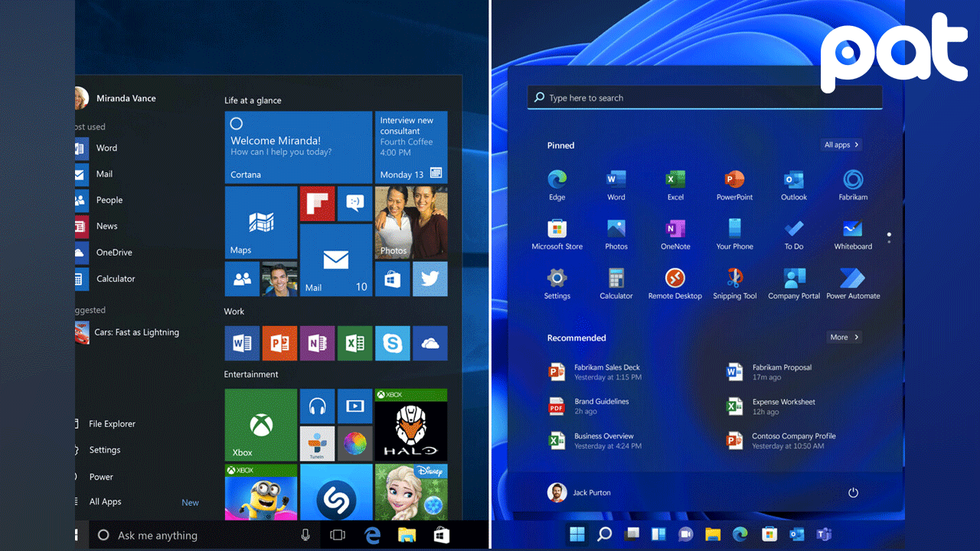Open the Twitter tile in Windows 10 Start
Screen dimensions: 980x551
coord(430,279)
